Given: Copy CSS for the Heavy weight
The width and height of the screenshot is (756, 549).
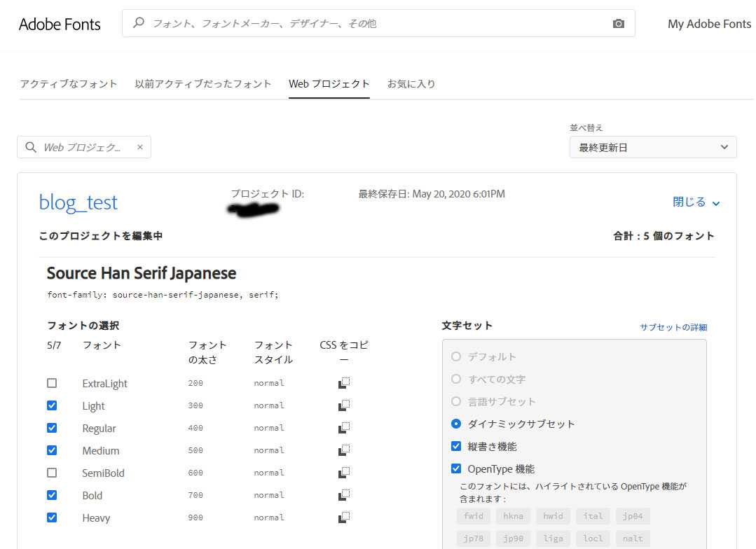Looking at the screenshot, I should [x=344, y=517].
